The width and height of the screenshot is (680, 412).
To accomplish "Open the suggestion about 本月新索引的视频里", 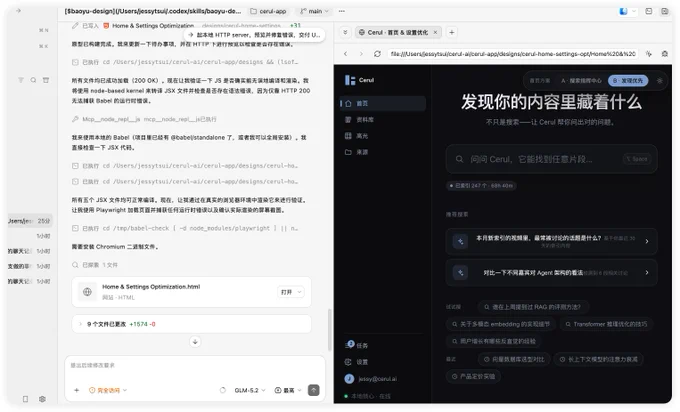I will (x=551, y=242).
